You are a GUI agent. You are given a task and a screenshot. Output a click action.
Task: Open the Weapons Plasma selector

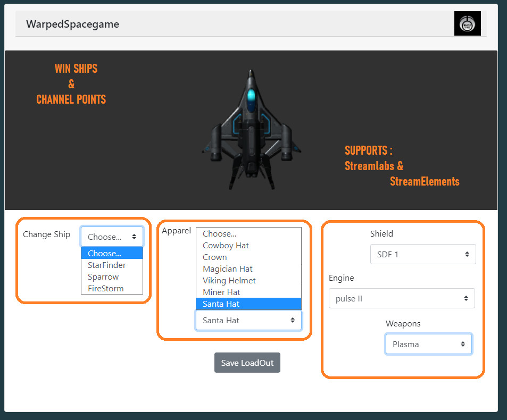pos(429,344)
